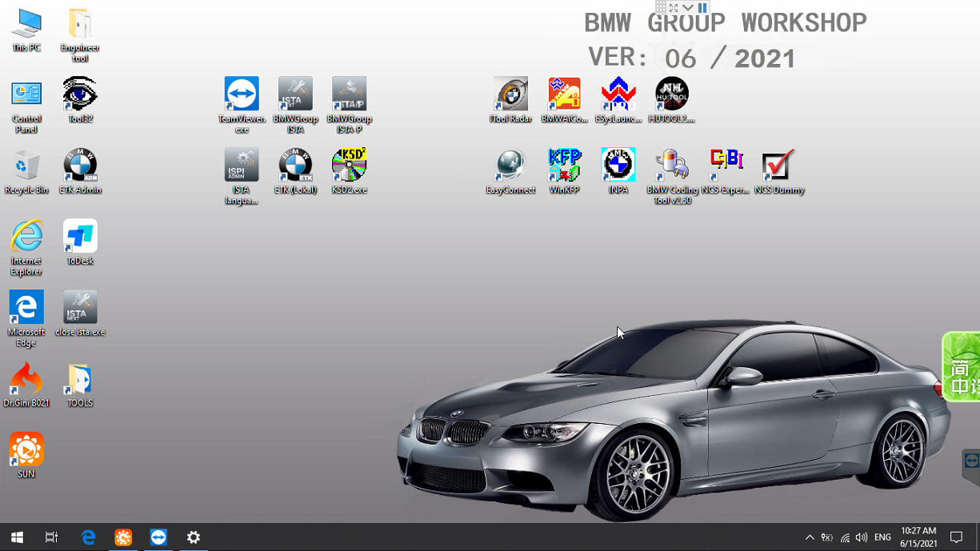Switch the ENG input language indicator

tap(882, 537)
